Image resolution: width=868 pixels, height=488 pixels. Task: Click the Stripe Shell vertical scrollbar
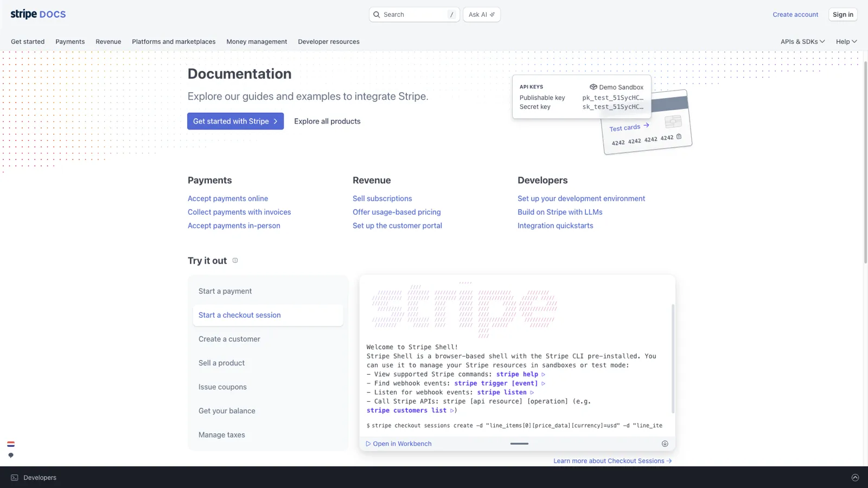click(673, 359)
